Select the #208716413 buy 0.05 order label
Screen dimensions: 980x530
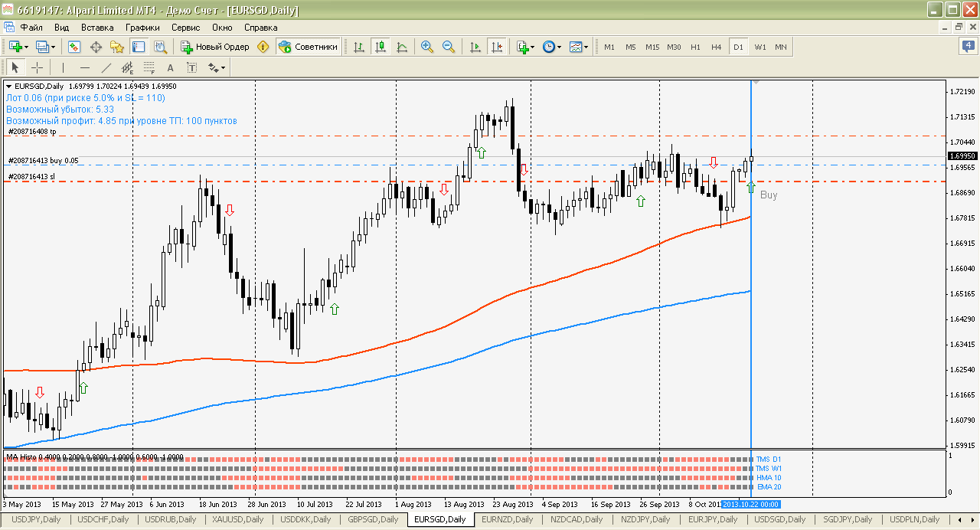43,161
